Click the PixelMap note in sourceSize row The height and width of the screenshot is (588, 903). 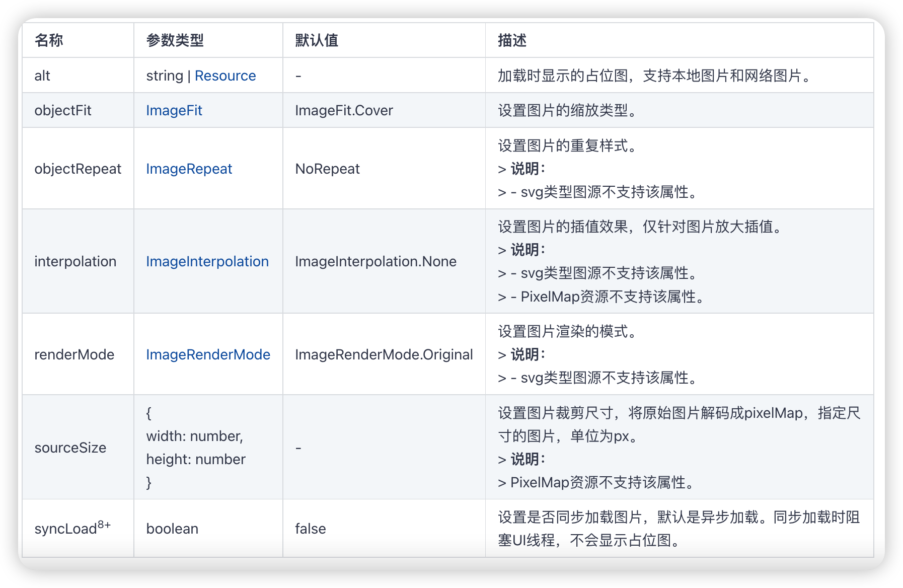(x=597, y=482)
